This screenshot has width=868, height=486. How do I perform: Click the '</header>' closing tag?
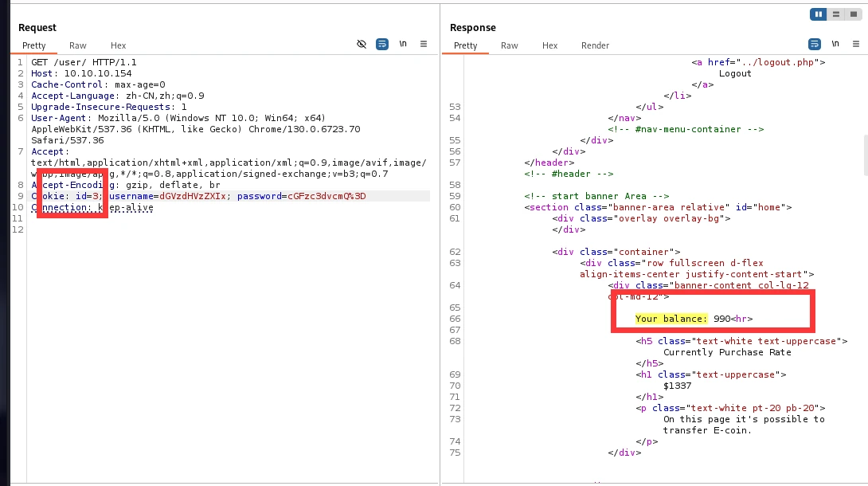point(549,163)
